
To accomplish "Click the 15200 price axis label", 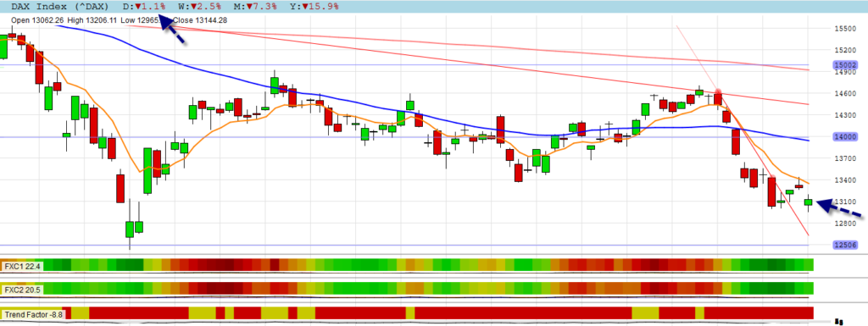I will click(845, 50).
